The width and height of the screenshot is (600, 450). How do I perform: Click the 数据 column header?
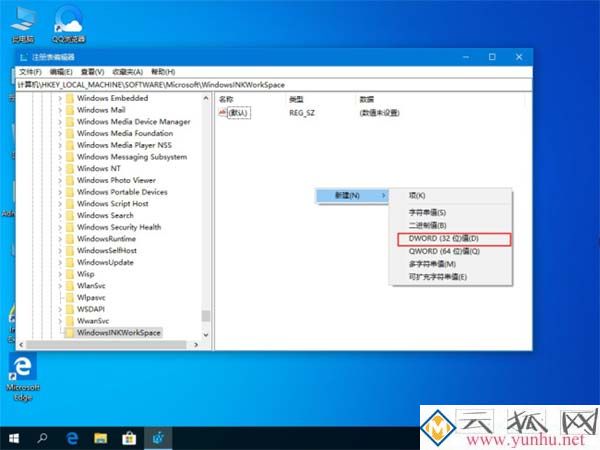[x=367, y=99]
